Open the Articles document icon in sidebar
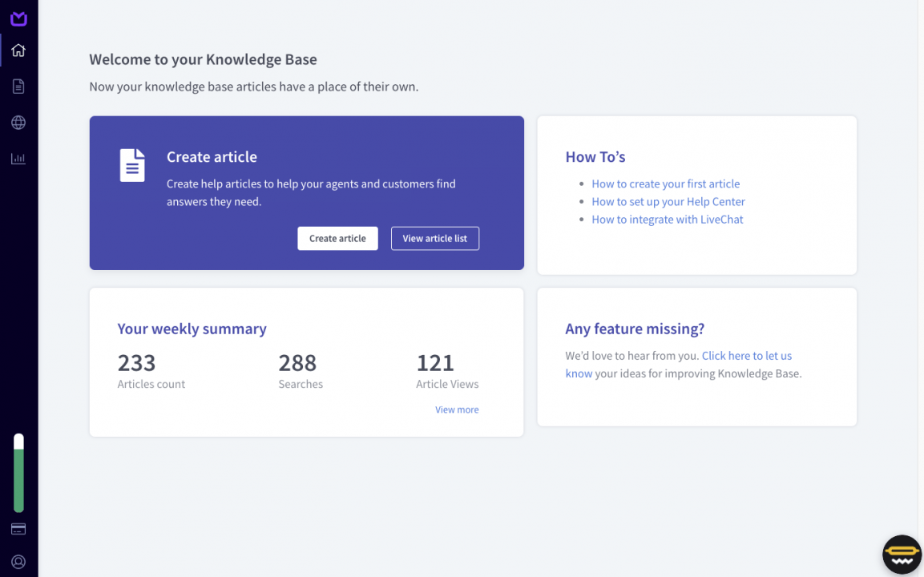The image size is (924, 577). pyautogui.click(x=18, y=87)
